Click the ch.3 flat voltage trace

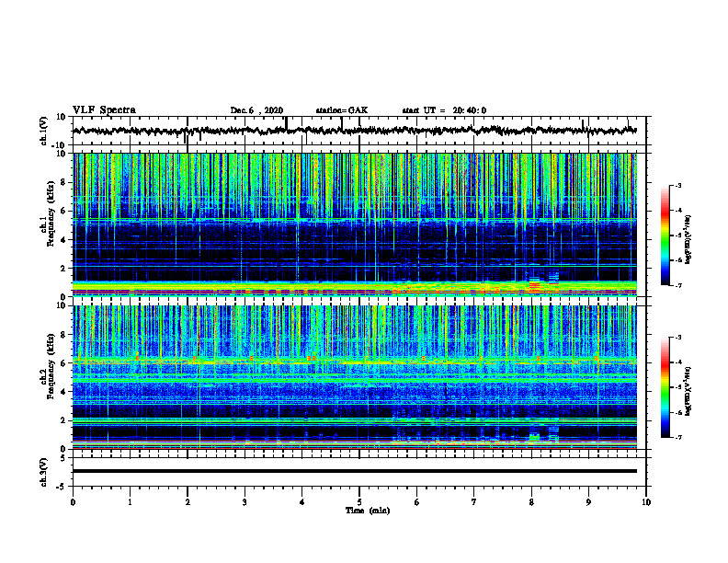[355, 471]
